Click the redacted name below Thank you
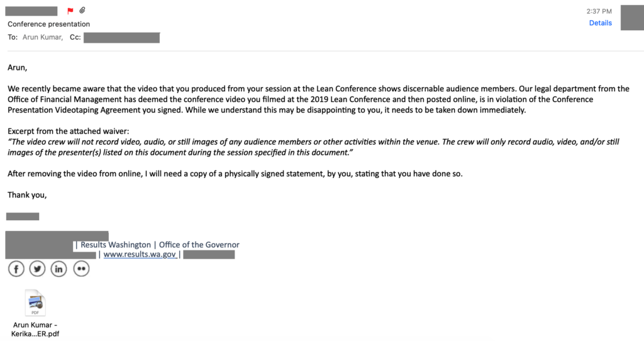644x341 pixels. pyautogui.click(x=23, y=216)
